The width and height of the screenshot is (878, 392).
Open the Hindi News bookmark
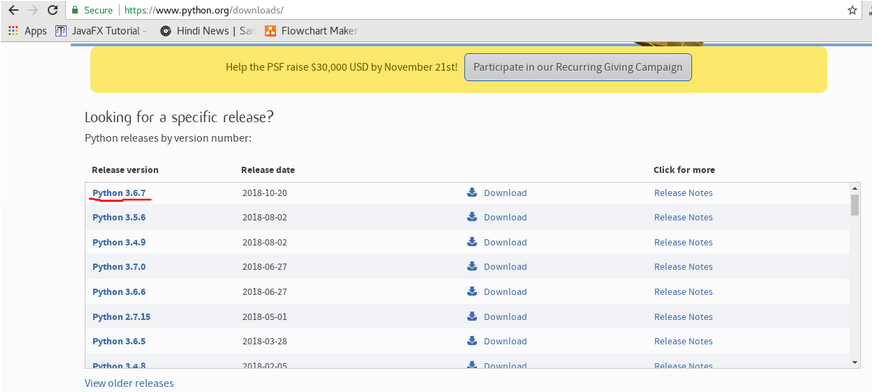pyautogui.click(x=208, y=31)
